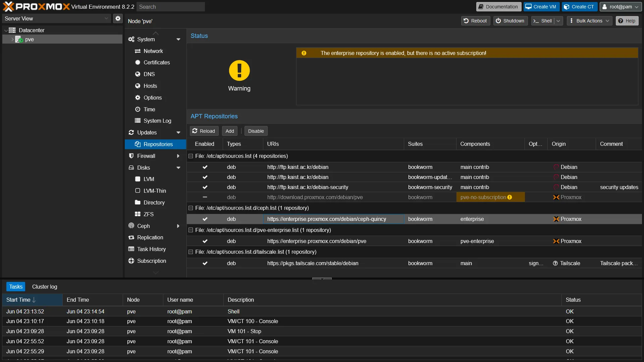This screenshot has height=362, width=644.
Task: Click the Documentation icon button
Action: [x=498, y=7]
